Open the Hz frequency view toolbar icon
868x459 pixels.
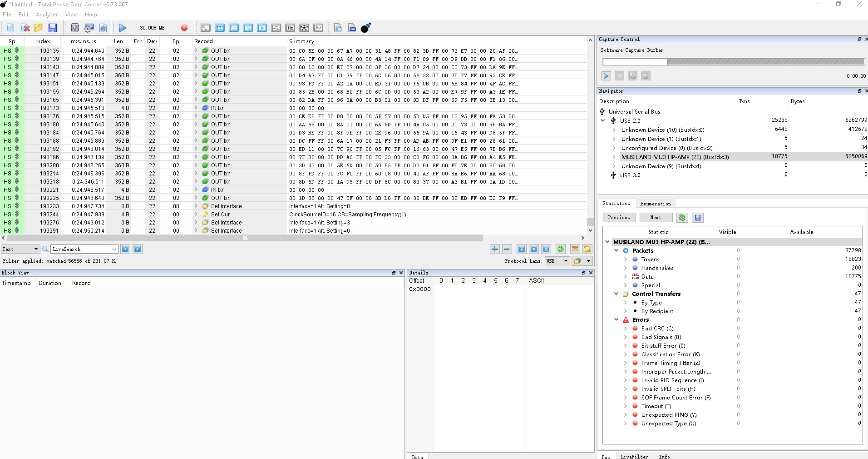point(290,28)
